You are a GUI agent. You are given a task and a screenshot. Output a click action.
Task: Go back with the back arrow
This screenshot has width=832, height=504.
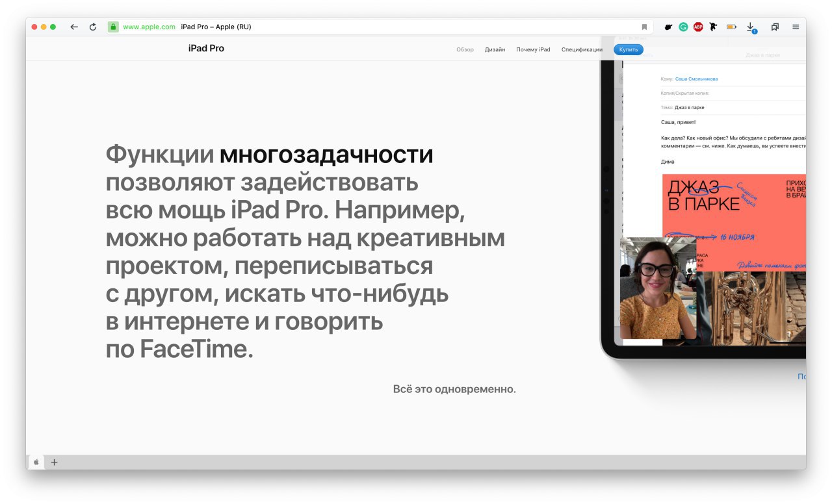pyautogui.click(x=74, y=27)
